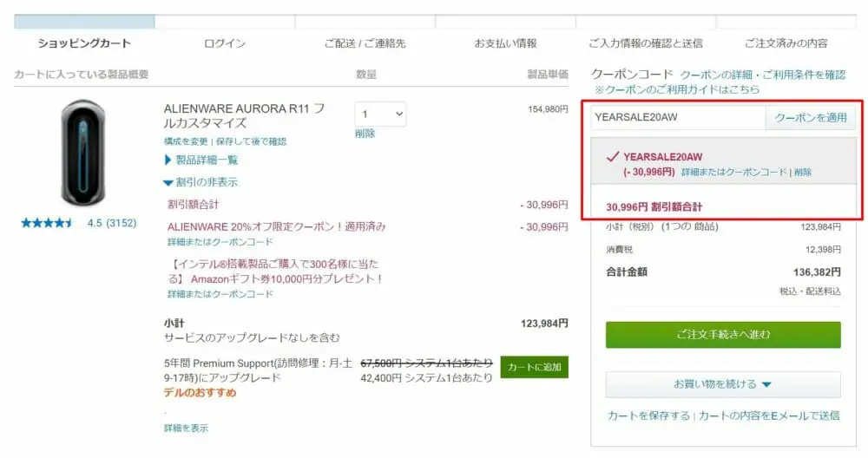This screenshot has height=458, width=868.
Task: Remove the applied YEARSALE20AW coupon via 削除
Action: coord(803,173)
